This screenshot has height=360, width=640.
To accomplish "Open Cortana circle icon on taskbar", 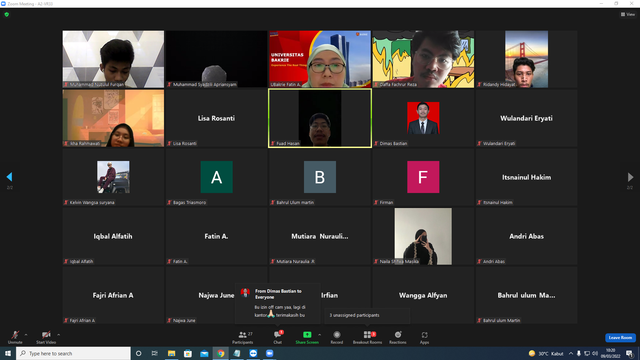I will coord(138,353).
